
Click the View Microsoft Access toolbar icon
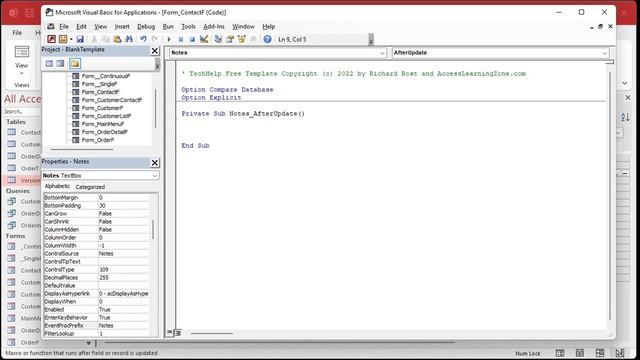coord(51,39)
